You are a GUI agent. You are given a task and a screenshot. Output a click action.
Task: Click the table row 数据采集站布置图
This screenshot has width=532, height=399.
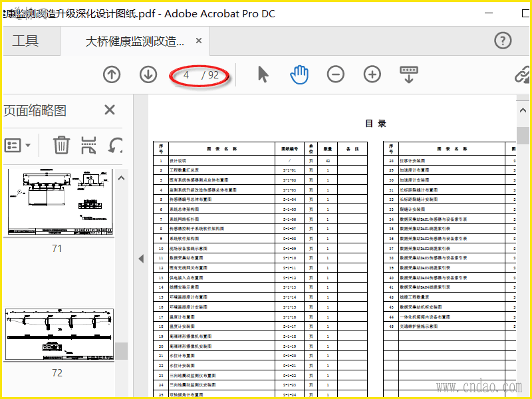point(260,258)
